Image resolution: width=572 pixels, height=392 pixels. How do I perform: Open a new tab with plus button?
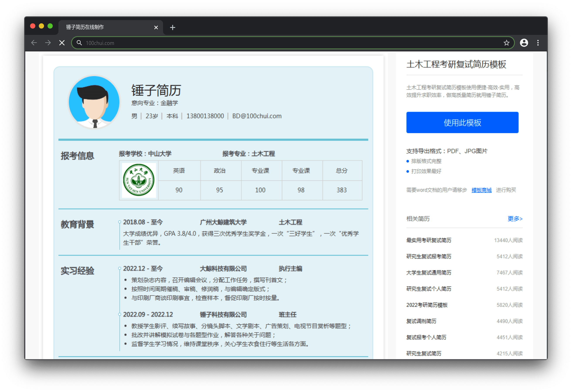[172, 27]
